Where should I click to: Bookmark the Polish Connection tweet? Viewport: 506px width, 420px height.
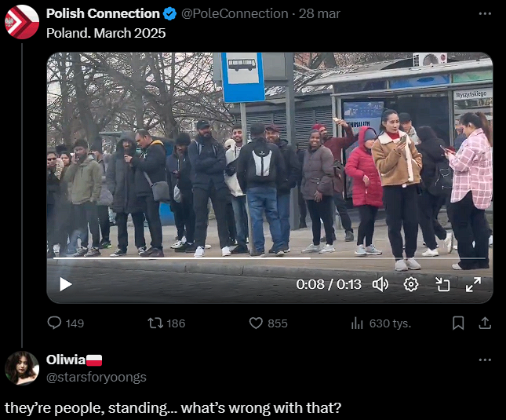coord(458,323)
